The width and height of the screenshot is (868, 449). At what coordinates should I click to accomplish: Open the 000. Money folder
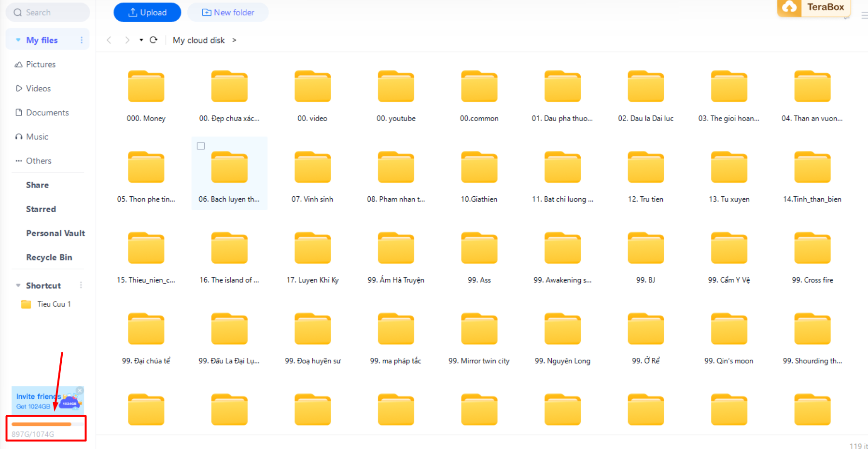pos(146,87)
